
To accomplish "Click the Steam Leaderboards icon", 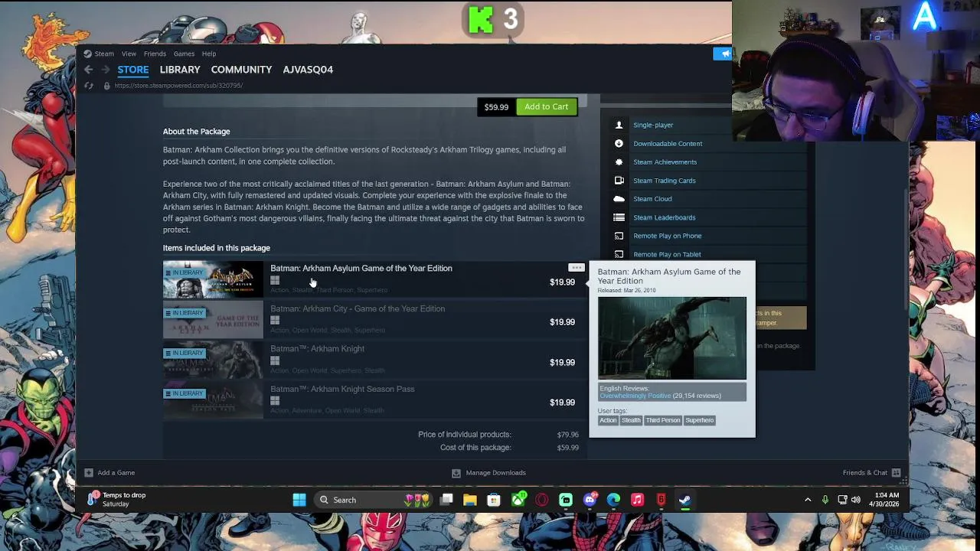I will 619,217.
